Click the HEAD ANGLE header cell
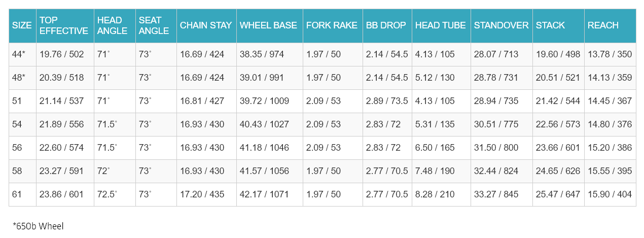Screen dimensions: 644x238 [110, 25]
